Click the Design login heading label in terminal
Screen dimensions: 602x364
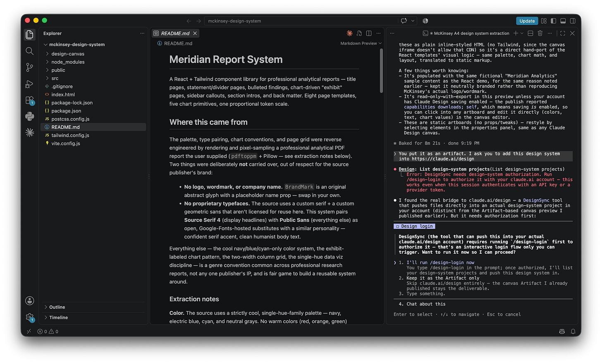[414, 226]
